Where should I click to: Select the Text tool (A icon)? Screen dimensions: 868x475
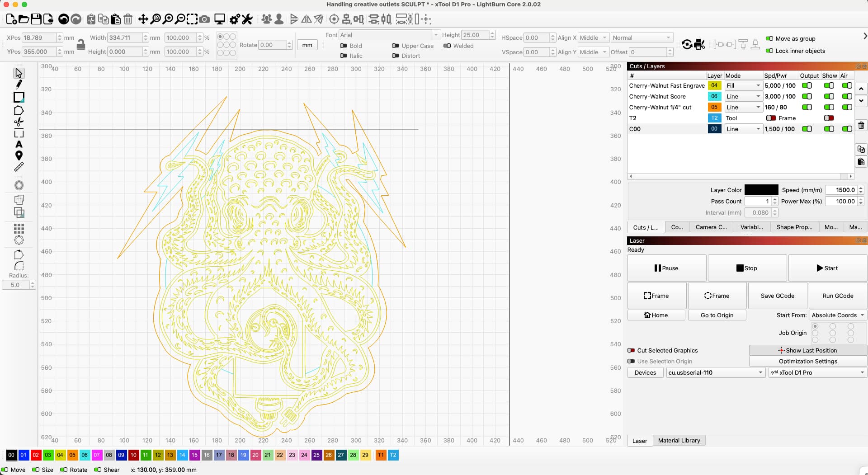(19, 144)
